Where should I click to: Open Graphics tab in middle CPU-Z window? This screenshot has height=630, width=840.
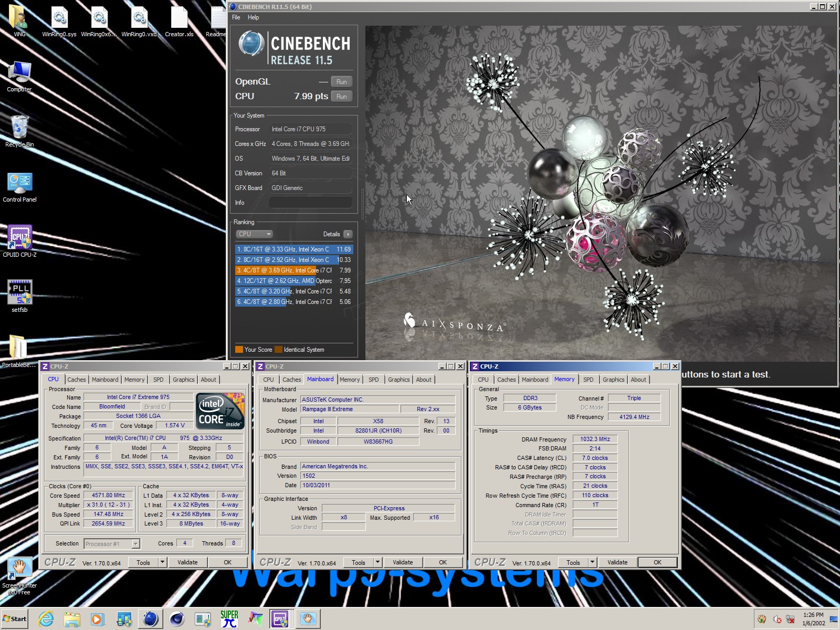coord(399,380)
